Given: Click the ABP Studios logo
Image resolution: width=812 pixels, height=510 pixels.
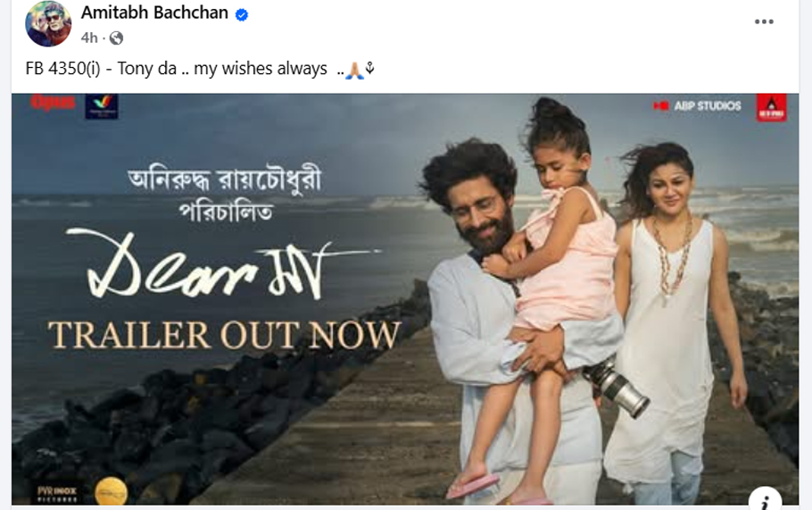Looking at the screenshot, I should [697, 105].
